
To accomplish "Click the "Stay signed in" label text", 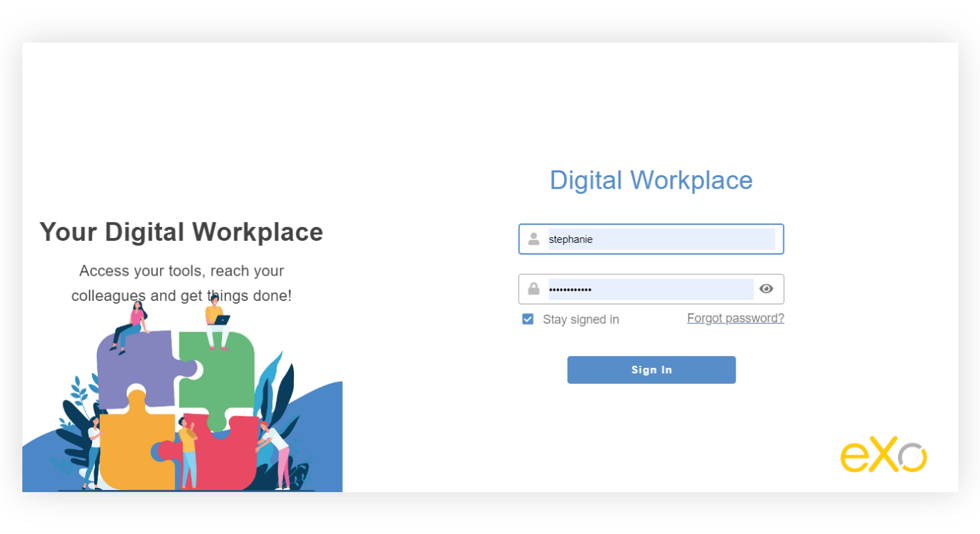I will (581, 320).
